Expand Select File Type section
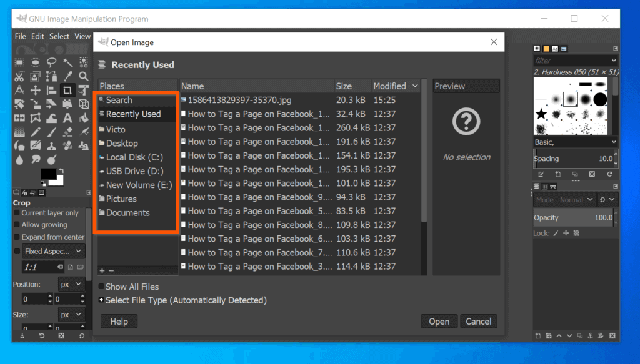 point(101,300)
